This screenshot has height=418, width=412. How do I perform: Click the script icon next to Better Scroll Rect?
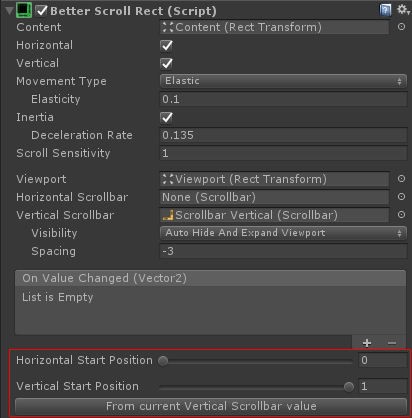point(24,10)
